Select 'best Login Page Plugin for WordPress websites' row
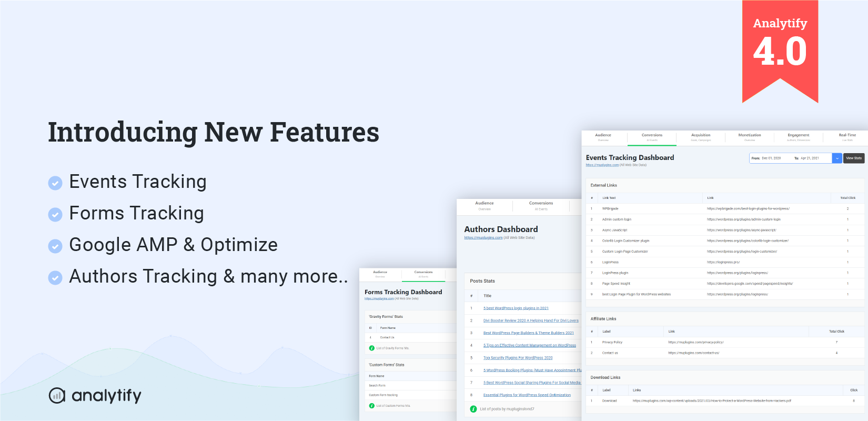Image resolution: width=868 pixels, height=421 pixels. [637, 294]
